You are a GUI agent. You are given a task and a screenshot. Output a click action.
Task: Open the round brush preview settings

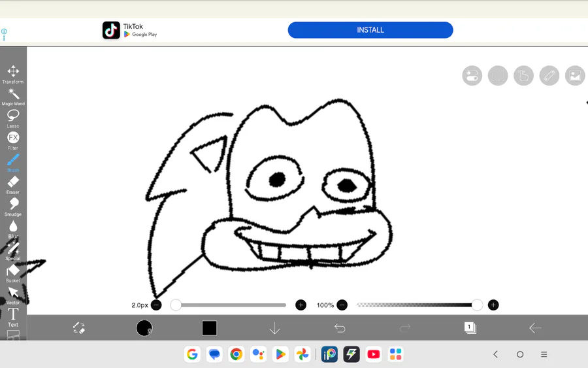click(144, 328)
